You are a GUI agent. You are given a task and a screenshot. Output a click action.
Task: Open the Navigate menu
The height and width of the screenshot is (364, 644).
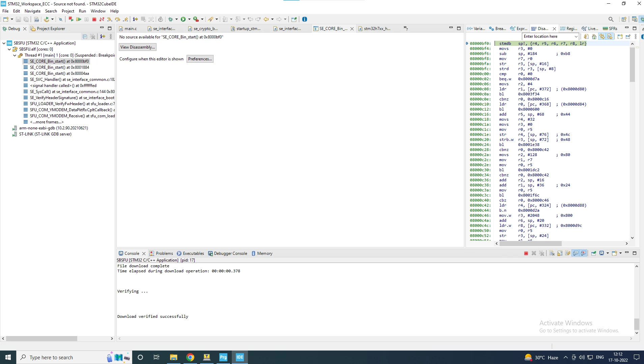click(32, 11)
